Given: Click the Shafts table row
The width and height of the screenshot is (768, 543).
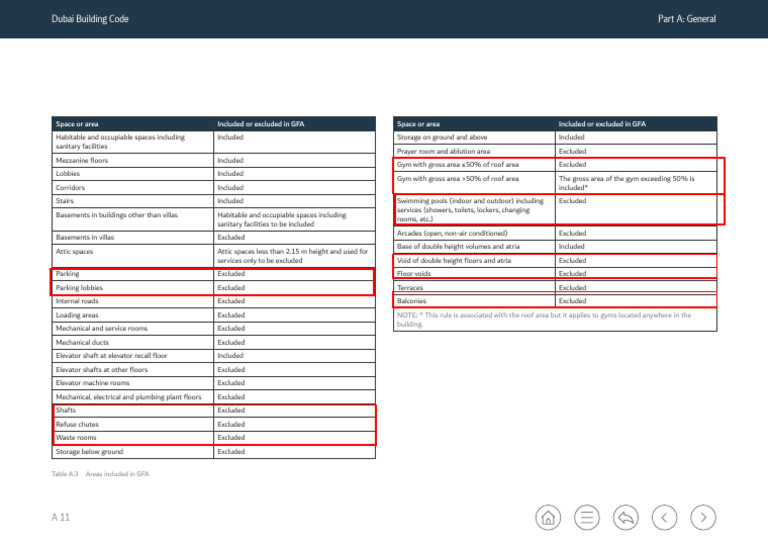Looking at the screenshot, I should (214, 411).
